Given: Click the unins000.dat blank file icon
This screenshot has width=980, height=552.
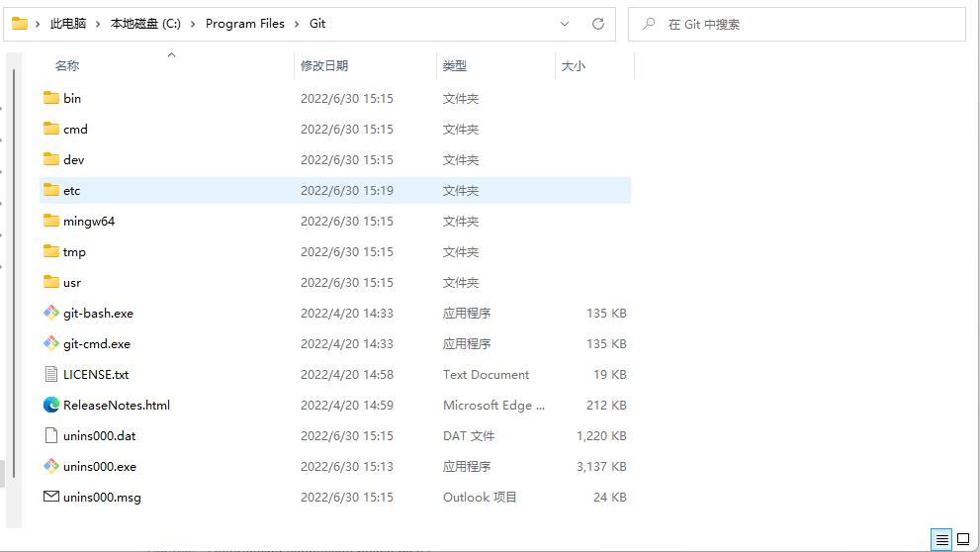Looking at the screenshot, I should coord(51,435).
